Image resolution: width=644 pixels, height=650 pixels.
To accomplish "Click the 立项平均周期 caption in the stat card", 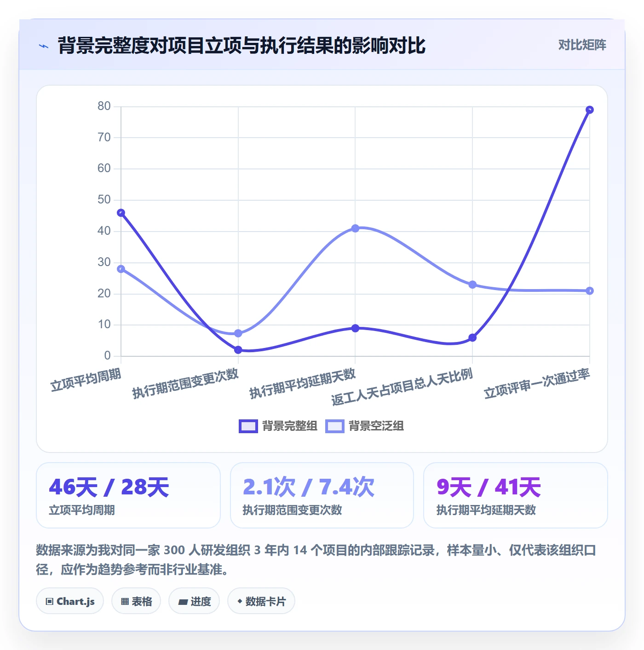I will [x=82, y=510].
